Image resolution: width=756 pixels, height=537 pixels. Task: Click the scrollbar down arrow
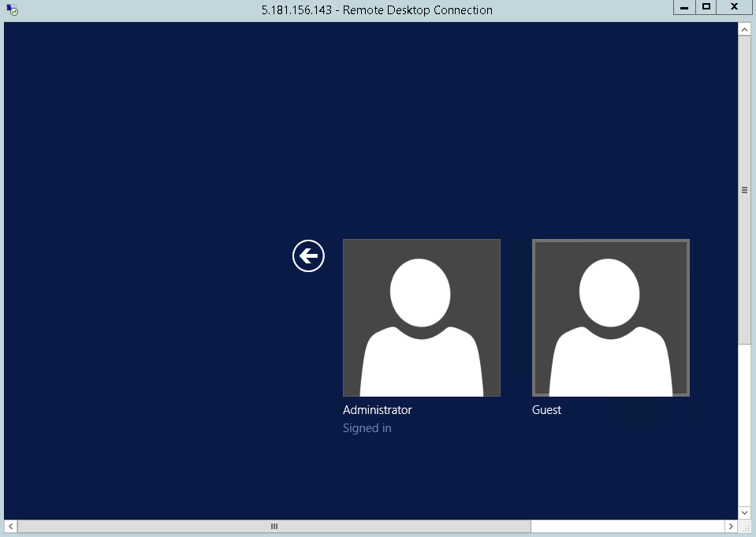[743, 512]
